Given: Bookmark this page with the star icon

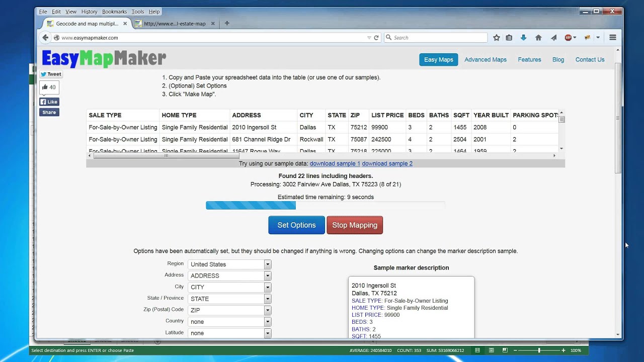Looking at the screenshot, I should tap(497, 38).
